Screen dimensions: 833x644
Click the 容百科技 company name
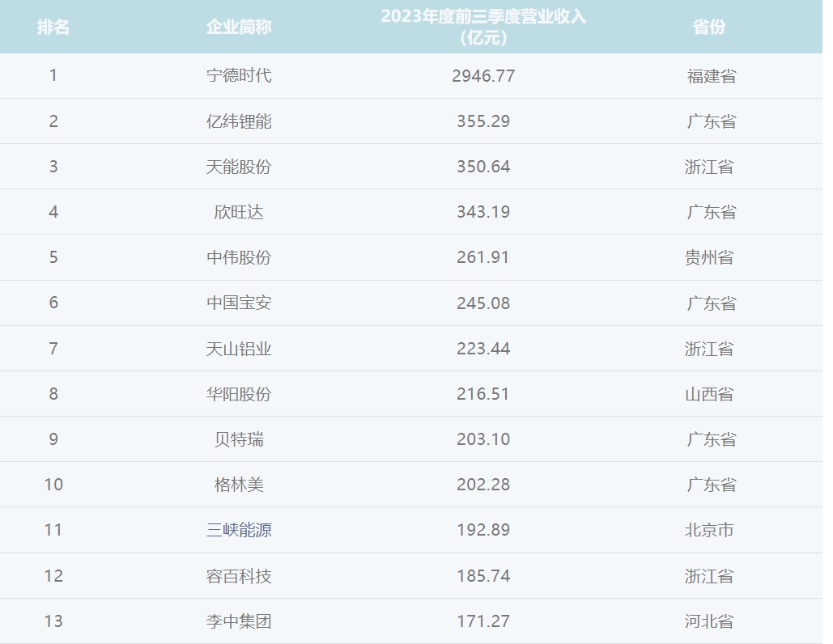[239, 576]
